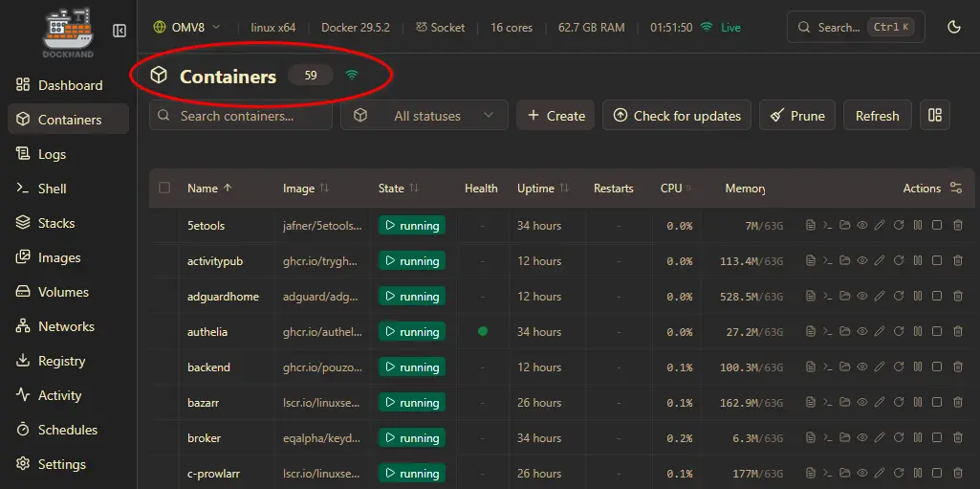Open logs for the c-prowlarr container
980x489 pixels.
pos(811,474)
